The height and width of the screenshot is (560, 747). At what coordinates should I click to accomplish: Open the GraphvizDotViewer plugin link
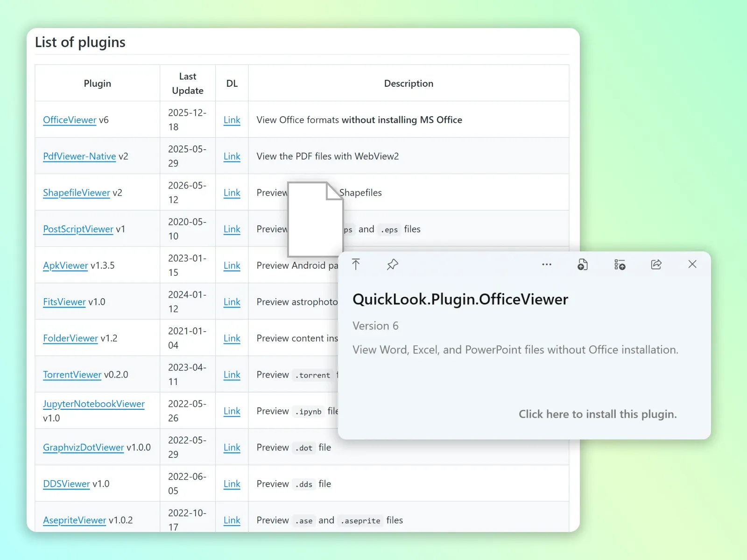[84, 448]
